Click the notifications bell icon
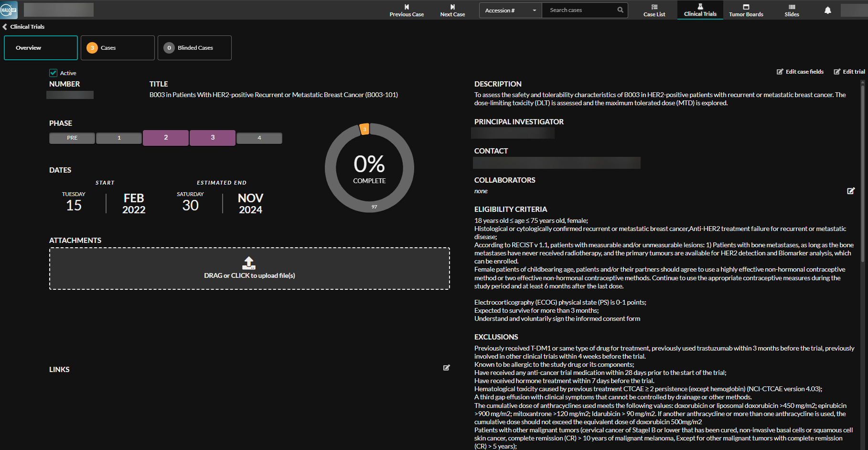This screenshot has width=868, height=450. pos(827,10)
